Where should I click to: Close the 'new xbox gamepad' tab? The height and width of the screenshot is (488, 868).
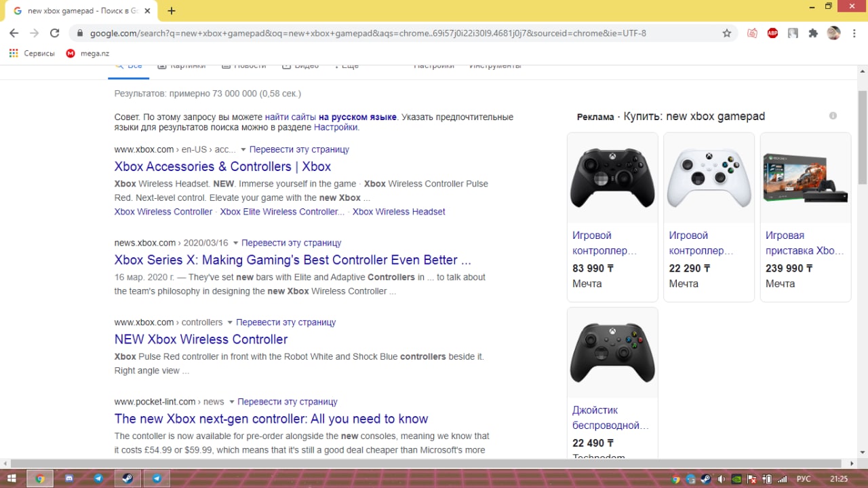click(x=147, y=11)
